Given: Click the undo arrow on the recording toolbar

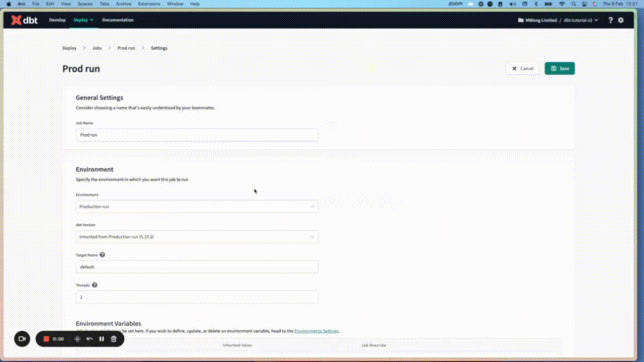Looking at the screenshot, I should [x=90, y=339].
